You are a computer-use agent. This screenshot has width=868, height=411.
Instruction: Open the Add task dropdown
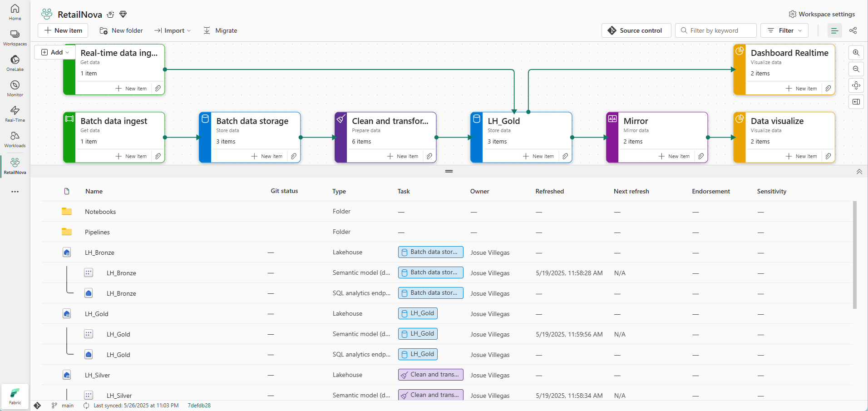55,52
